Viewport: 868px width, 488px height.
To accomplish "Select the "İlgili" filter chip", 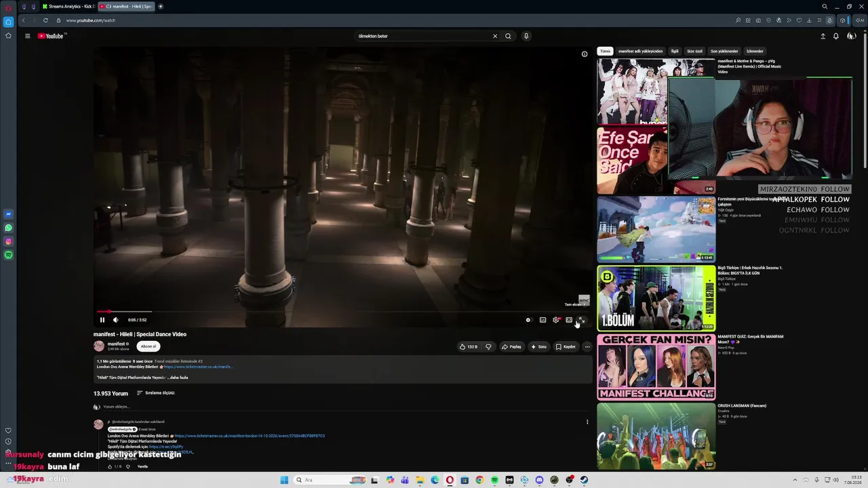I will pyautogui.click(x=675, y=51).
